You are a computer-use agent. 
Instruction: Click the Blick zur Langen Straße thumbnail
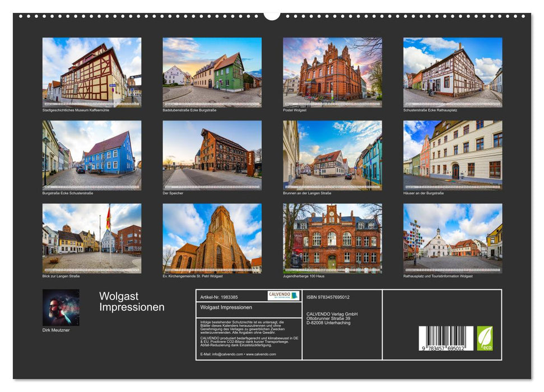point(92,238)
